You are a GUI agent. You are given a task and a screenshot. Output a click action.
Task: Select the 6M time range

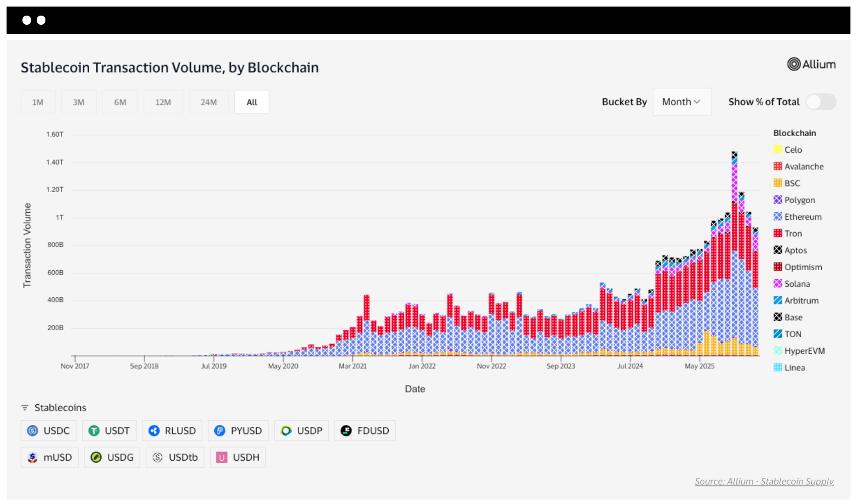point(120,102)
